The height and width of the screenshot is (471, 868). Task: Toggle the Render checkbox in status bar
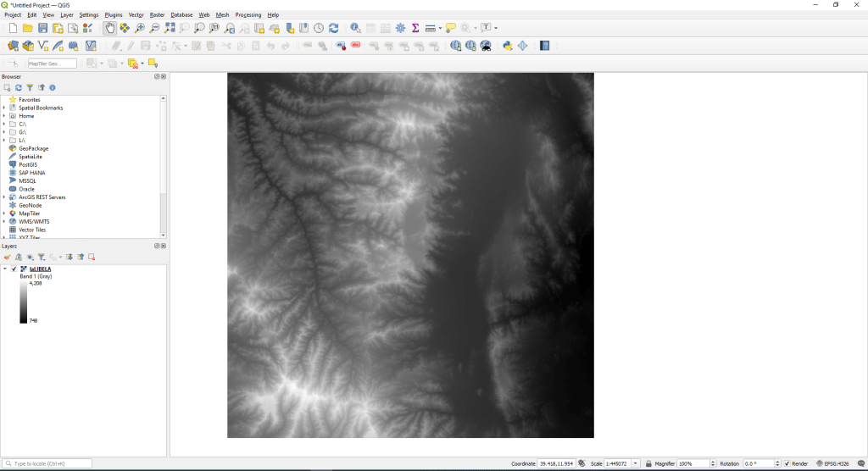787,463
